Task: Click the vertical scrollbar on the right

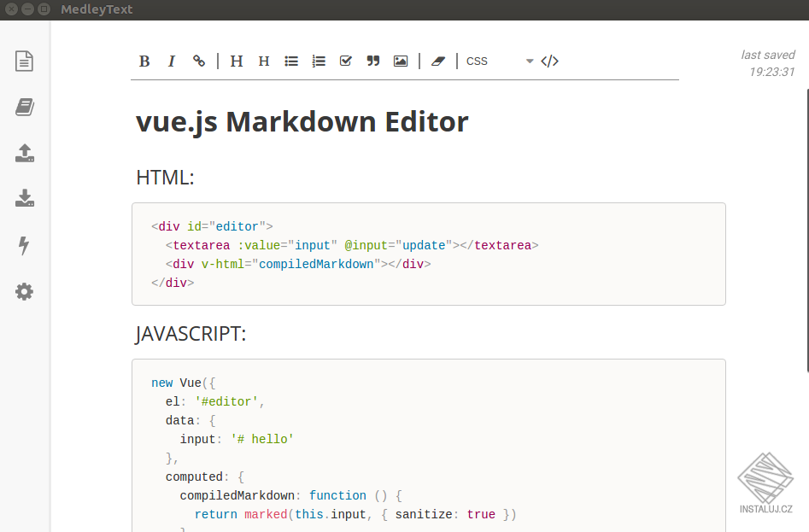Action: 807,230
